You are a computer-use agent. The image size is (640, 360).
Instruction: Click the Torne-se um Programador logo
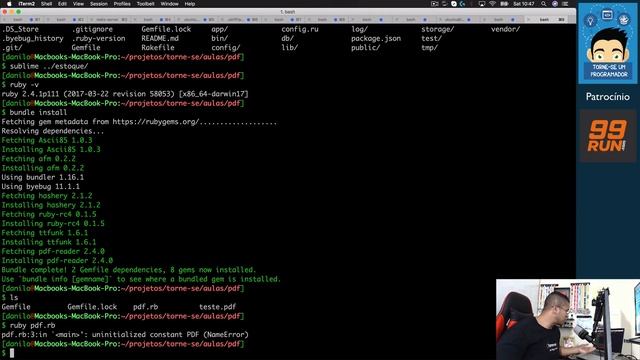pyautogui.click(x=608, y=43)
